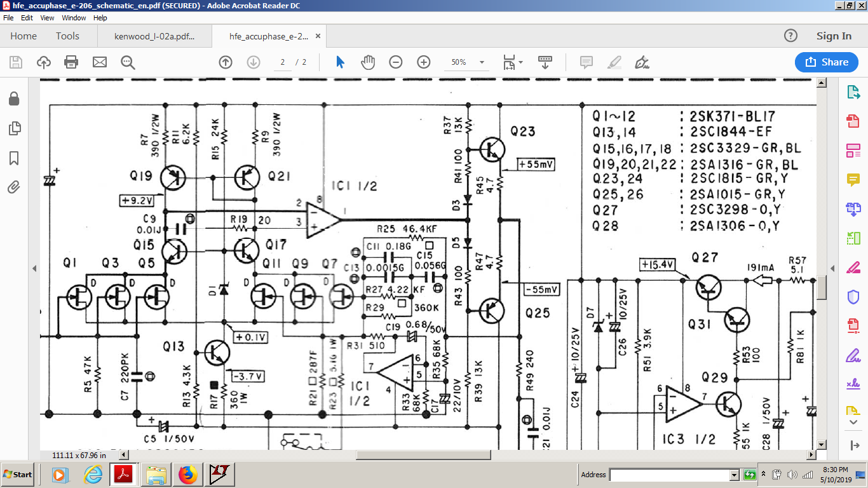868x488 pixels.
Task: Switch to the Home view
Action: coord(24,36)
